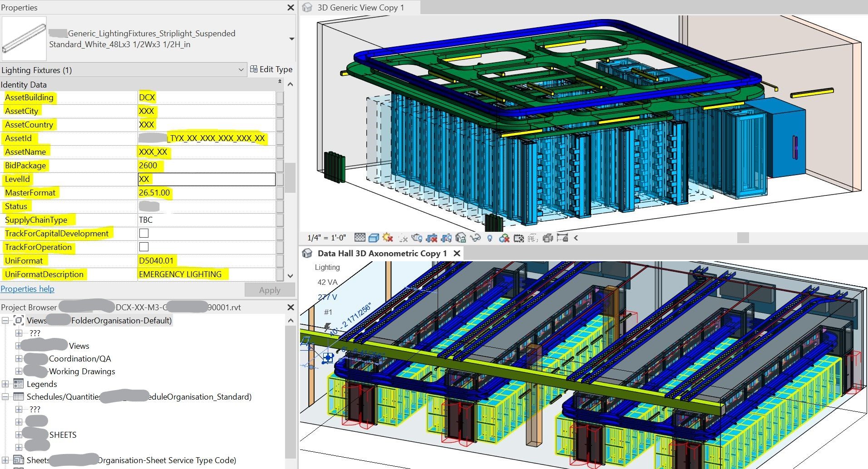Close the Properties palette
The image size is (868, 469).
pos(291,7)
